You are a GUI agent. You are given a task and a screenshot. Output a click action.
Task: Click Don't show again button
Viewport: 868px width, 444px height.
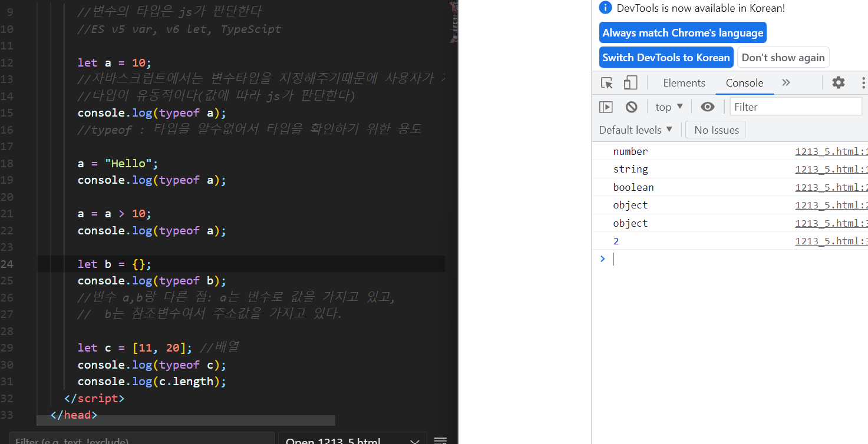point(783,58)
